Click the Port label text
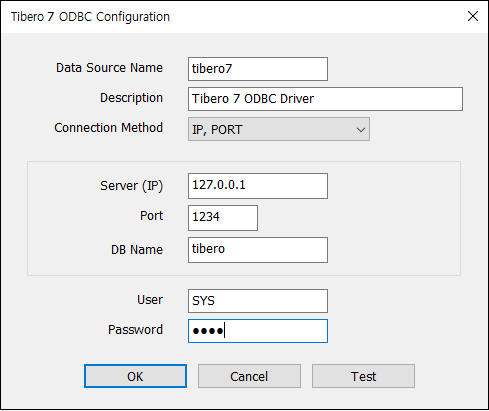Image resolution: width=489 pixels, height=411 pixels. click(151, 216)
